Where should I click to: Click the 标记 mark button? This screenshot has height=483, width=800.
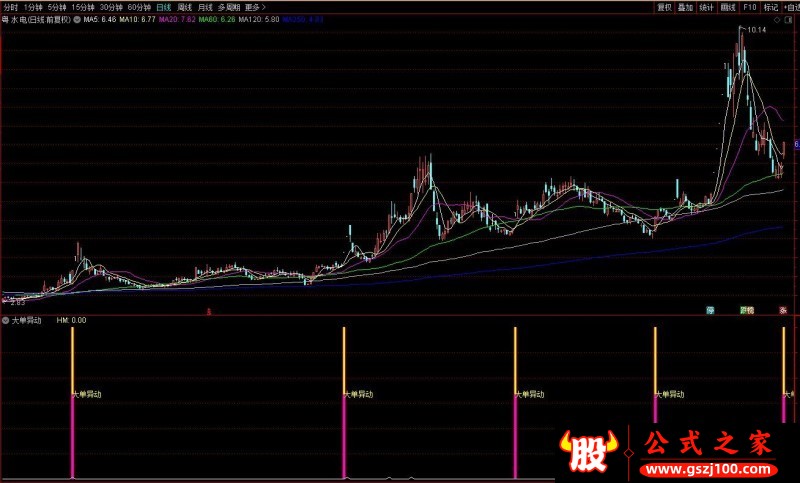[770, 7]
